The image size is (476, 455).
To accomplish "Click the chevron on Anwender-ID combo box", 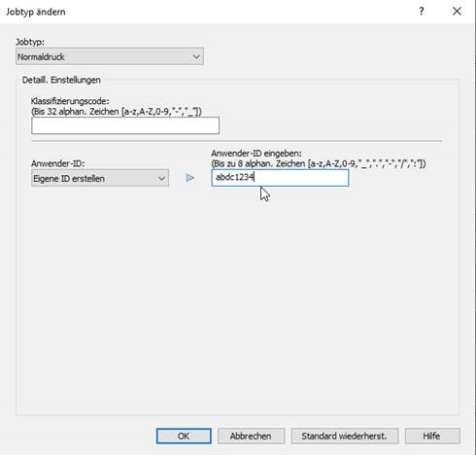I will tap(161, 178).
